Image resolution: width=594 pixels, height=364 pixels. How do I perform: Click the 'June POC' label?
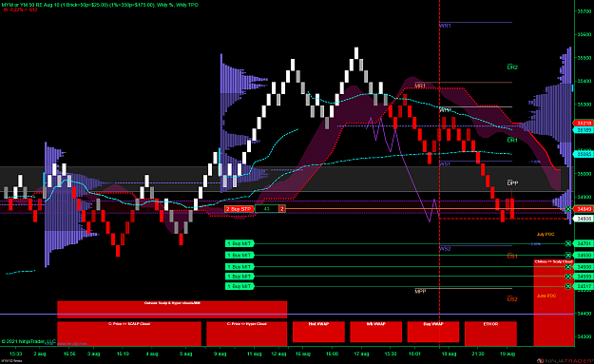[546, 296]
